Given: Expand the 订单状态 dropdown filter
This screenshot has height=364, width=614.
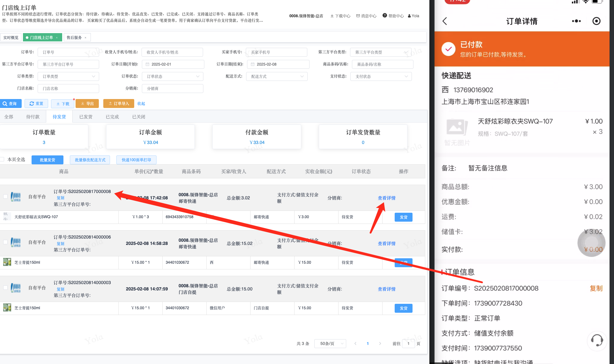Looking at the screenshot, I should [172, 76].
